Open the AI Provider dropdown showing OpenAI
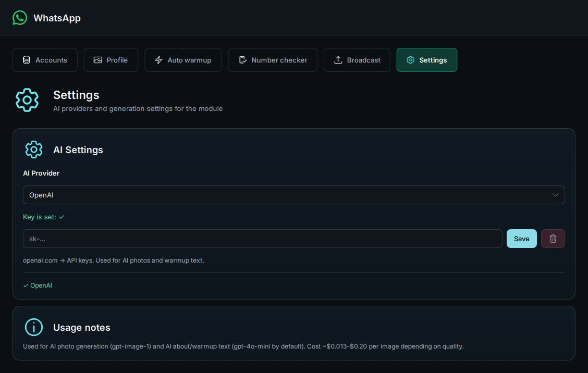The height and width of the screenshot is (373, 588). coord(293,195)
